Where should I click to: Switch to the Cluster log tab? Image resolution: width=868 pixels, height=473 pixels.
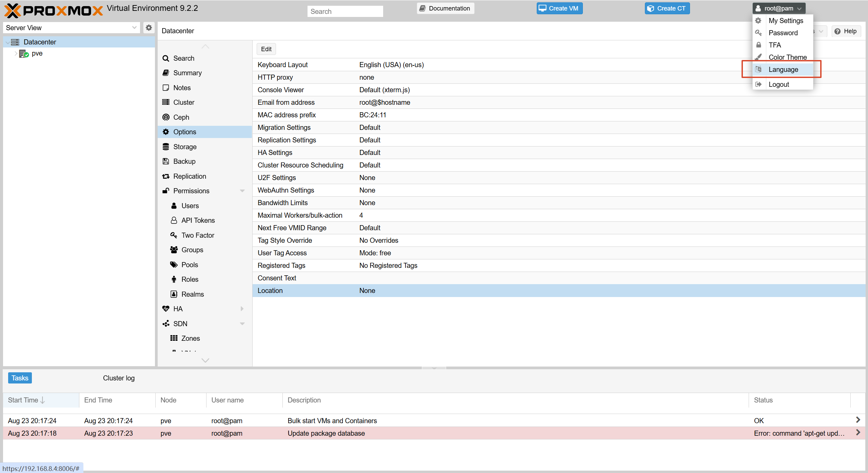(119, 378)
